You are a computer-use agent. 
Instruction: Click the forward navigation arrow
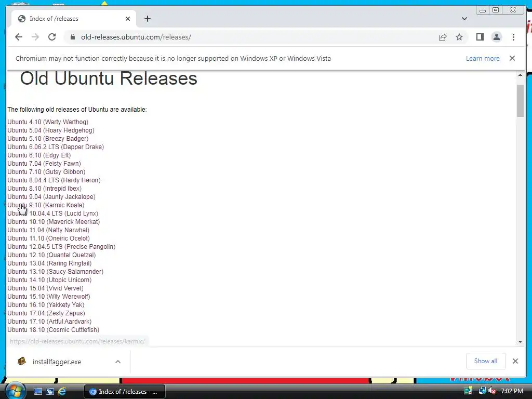(x=35, y=37)
